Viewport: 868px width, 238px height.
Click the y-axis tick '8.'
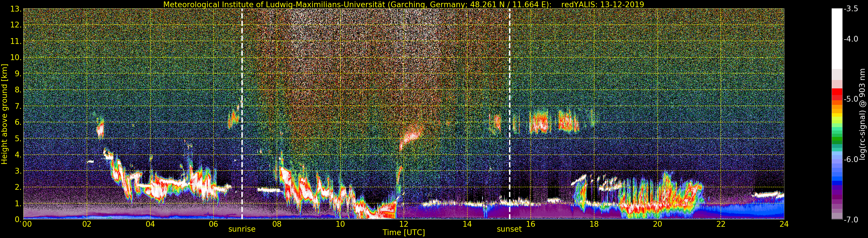click(x=18, y=90)
